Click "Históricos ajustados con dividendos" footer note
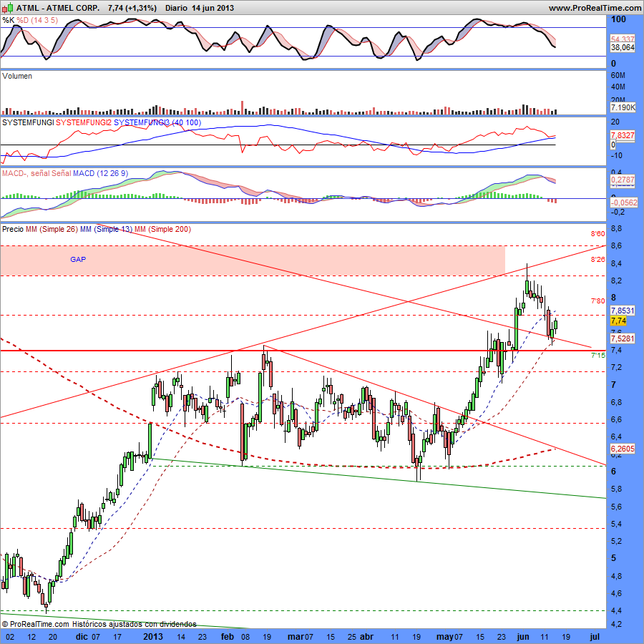Screen dimensions: 644x644 135,624
